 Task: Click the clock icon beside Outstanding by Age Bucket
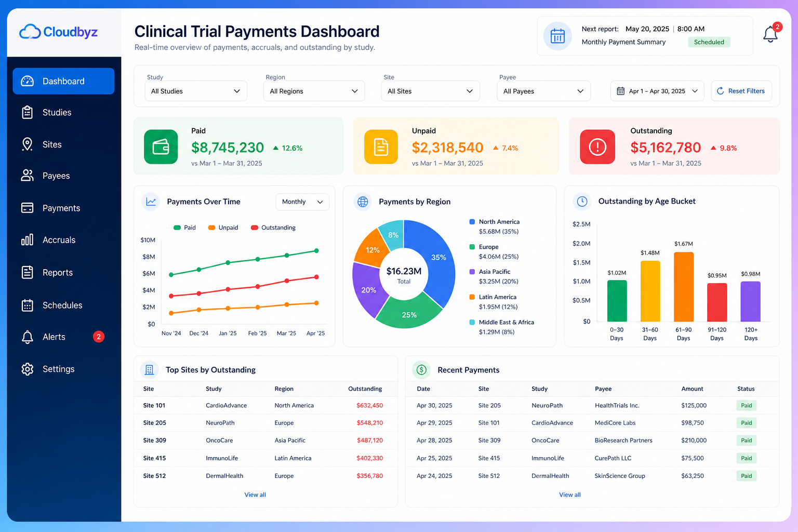point(582,201)
